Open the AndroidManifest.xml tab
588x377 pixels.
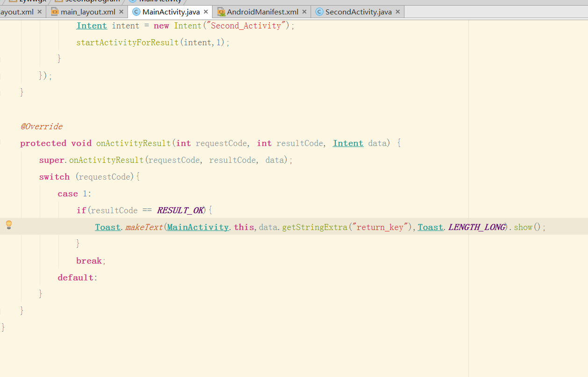262,12
